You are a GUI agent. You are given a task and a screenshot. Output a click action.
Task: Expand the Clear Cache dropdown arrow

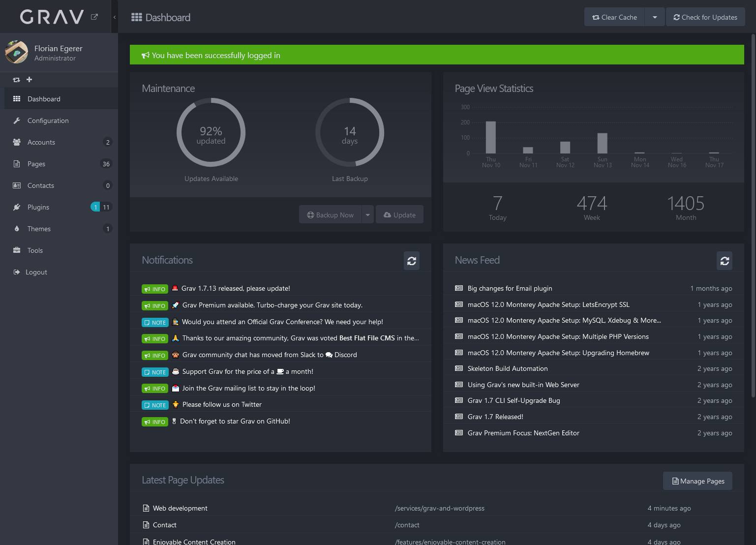(x=655, y=17)
